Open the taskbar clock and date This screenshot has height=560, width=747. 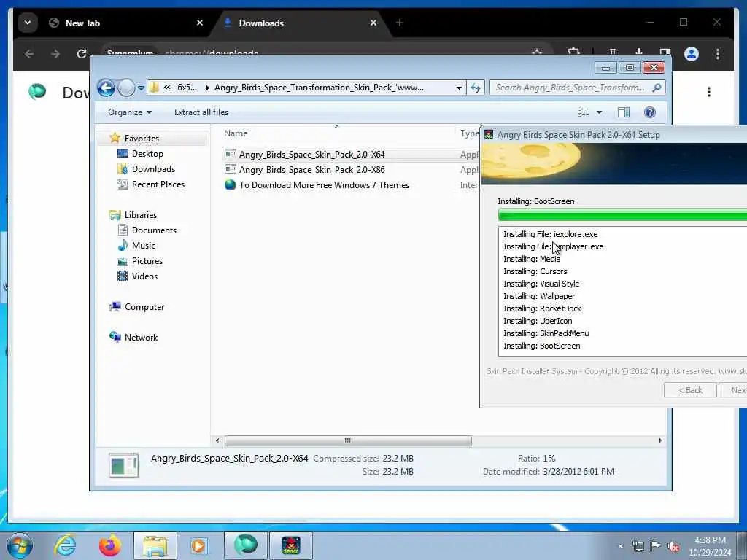[710, 546]
